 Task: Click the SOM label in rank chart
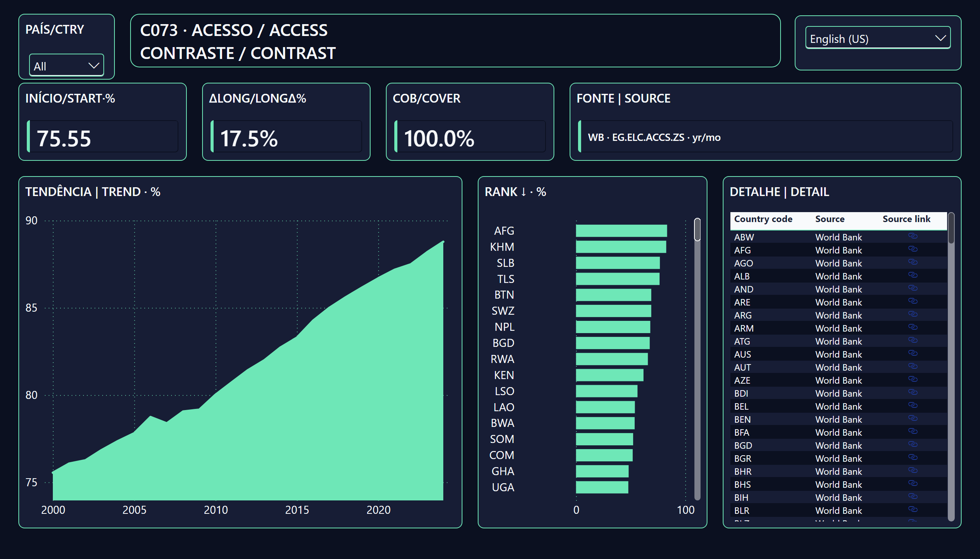[502, 439]
